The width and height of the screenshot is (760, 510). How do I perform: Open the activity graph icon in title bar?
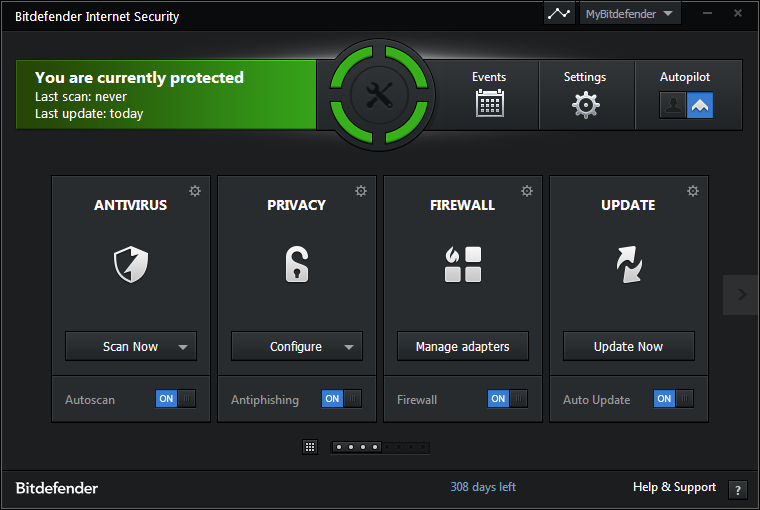tap(559, 14)
